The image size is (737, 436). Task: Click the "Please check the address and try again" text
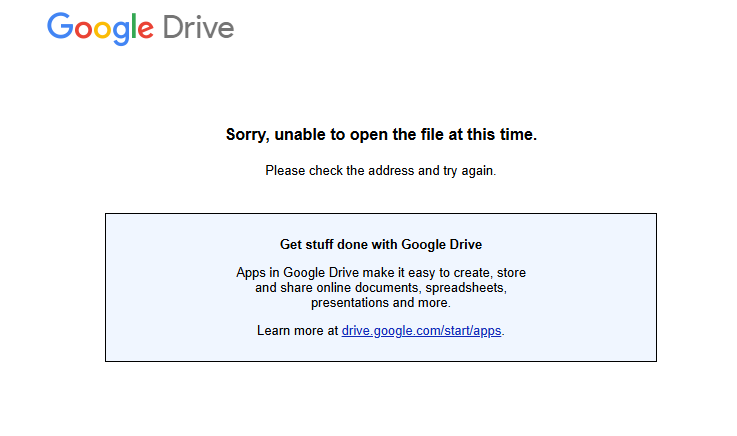point(381,171)
